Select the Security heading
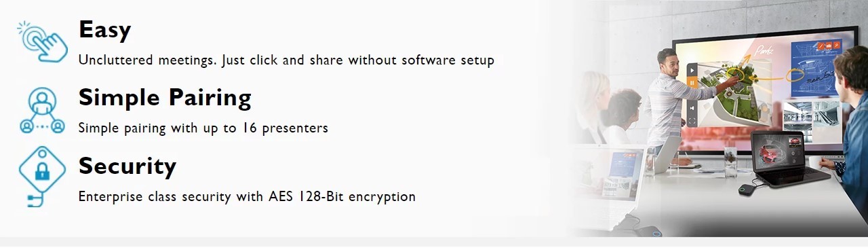The width and height of the screenshot is (868, 252). coord(127,166)
